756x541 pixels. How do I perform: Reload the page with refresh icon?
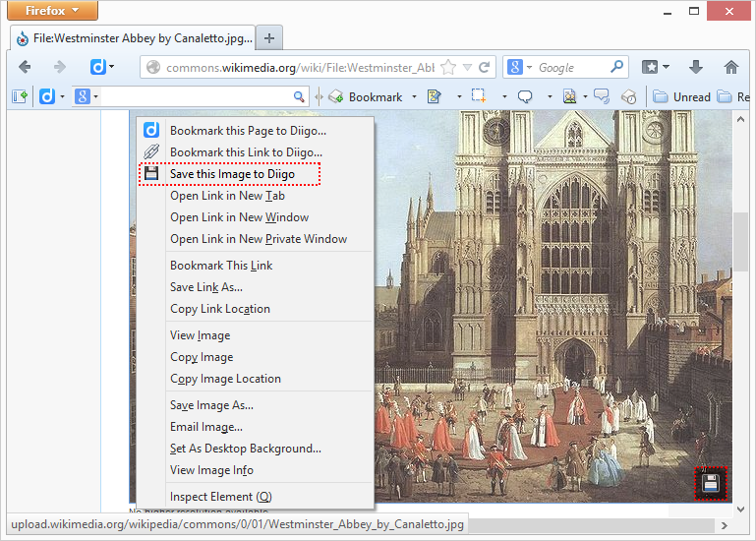(x=484, y=67)
